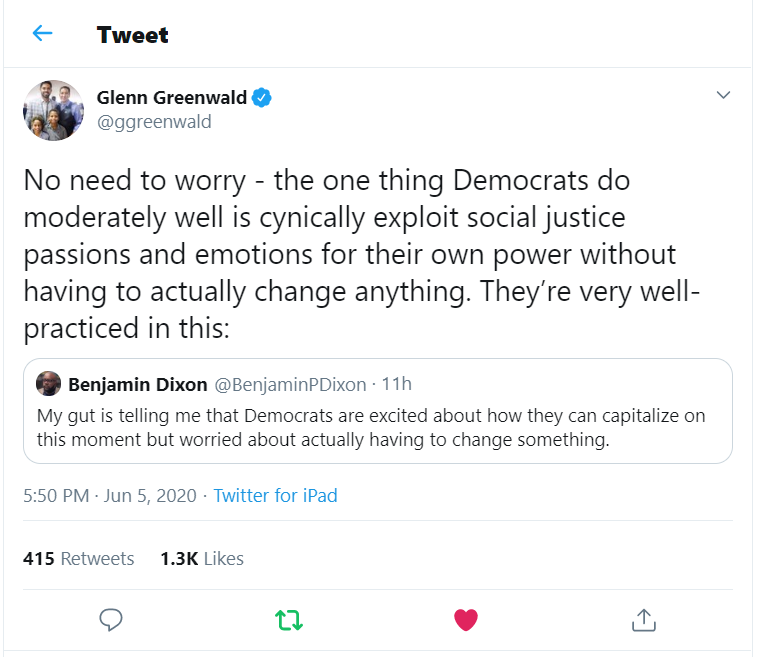Click Benjamin Dixon's small avatar

click(48, 384)
